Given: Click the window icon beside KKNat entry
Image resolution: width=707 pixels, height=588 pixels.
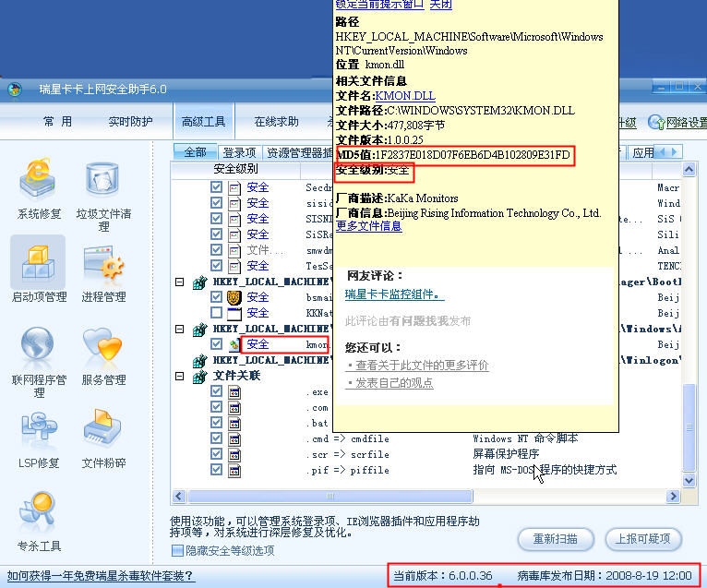Looking at the screenshot, I should (234, 313).
